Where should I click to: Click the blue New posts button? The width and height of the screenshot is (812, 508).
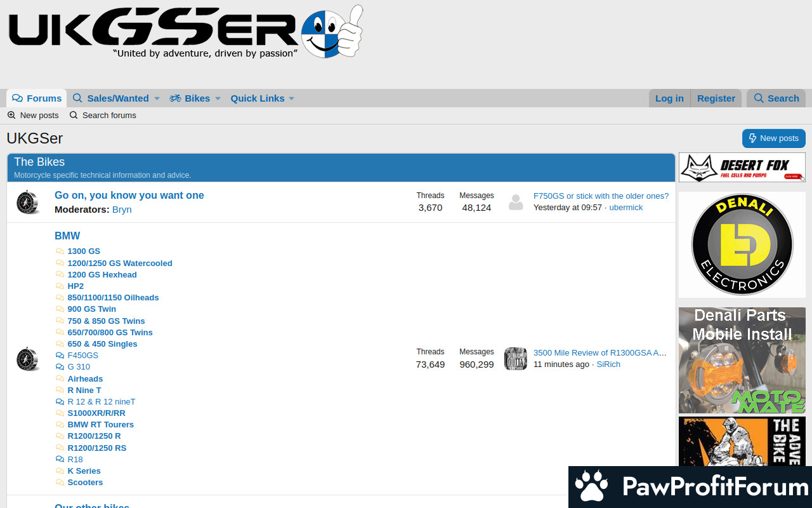point(774,138)
